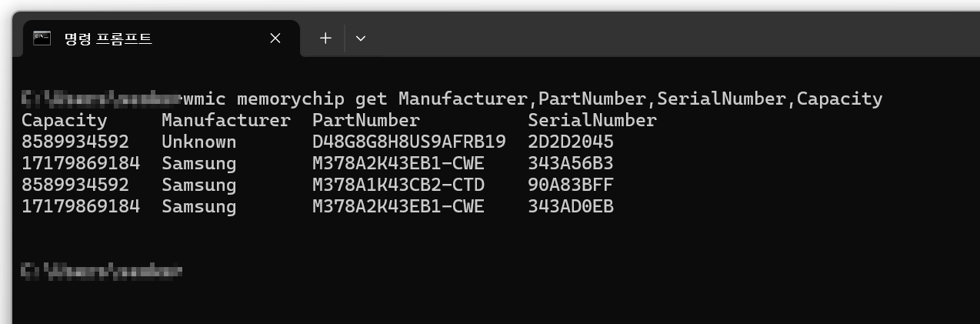Click the word memorychip in the command
Screen dimensions: 980x324
291,99
